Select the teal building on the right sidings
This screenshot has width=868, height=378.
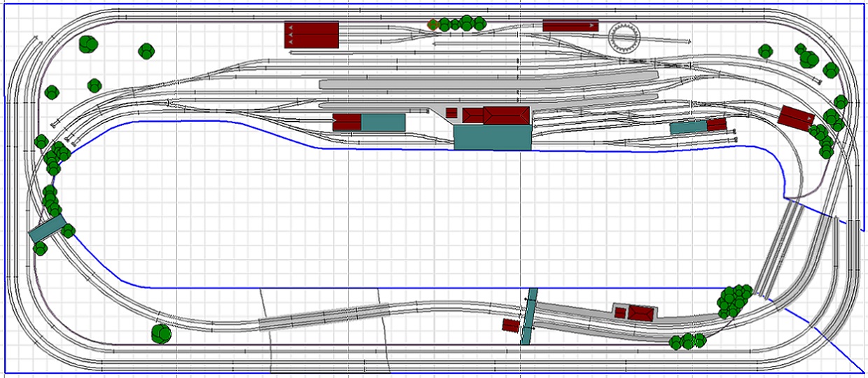(x=688, y=127)
